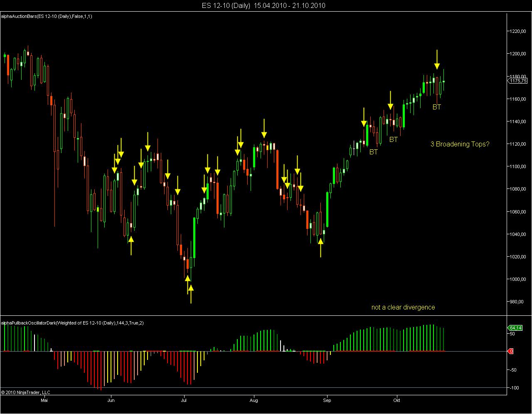This screenshot has width=532, height=414.
Task: Click the 1120,00 price axis label
Action: point(518,144)
